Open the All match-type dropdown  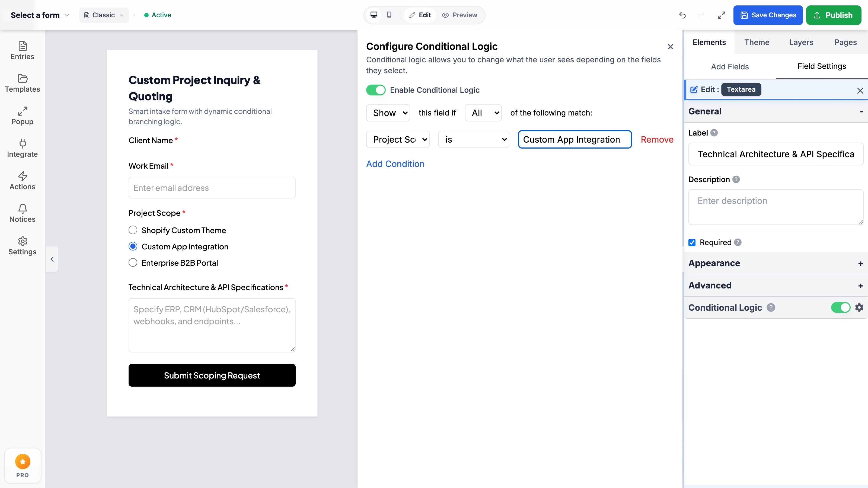point(483,113)
